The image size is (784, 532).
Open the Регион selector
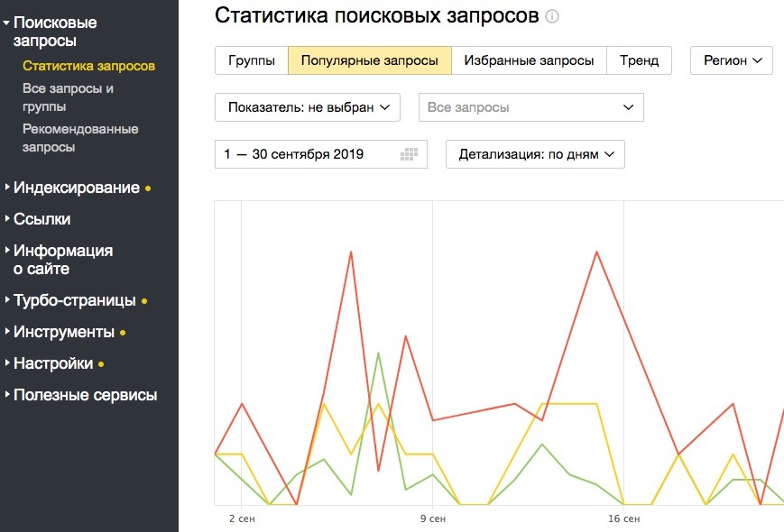[732, 60]
